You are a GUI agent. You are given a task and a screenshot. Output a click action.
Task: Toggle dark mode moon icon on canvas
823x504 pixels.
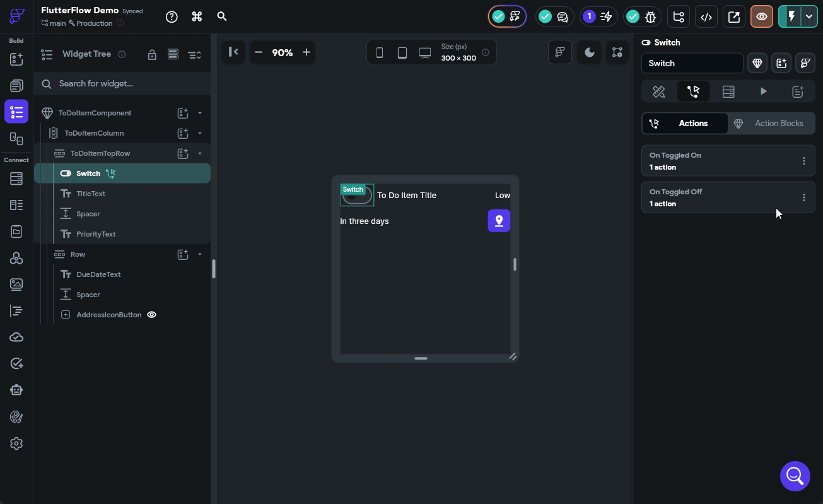point(590,52)
